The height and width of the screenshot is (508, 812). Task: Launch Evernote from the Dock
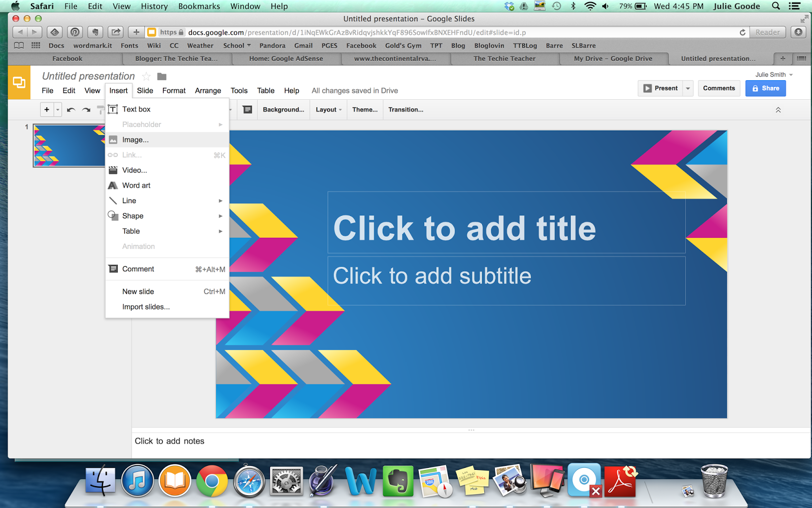point(398,481)
